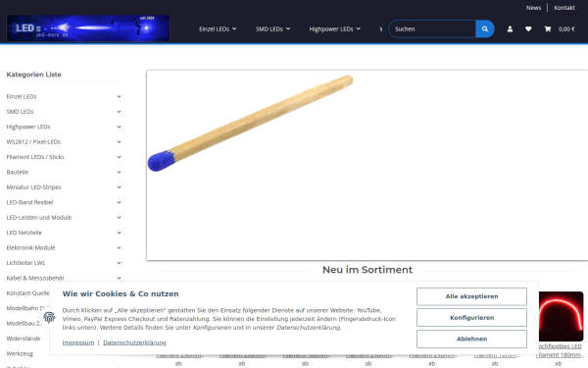Expand the WS2812 / Pixel-LEDs sidebar chevron
Screen dimensions: 588x368
point(119,142)
